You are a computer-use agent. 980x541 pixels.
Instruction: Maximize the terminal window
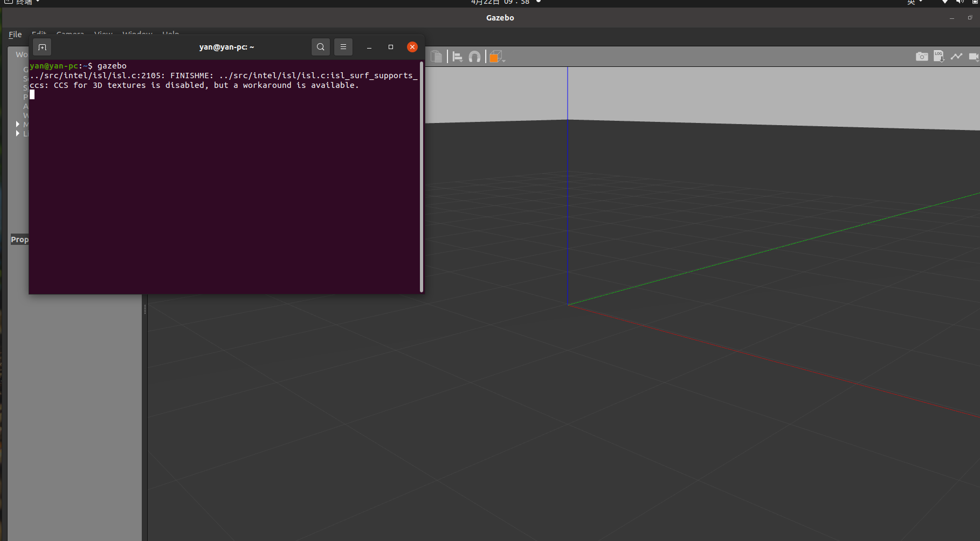(391, 47)
